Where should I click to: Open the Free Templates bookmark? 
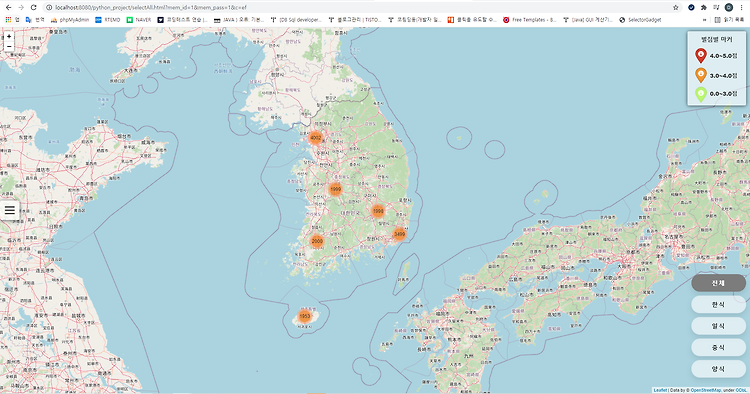click(x=529, y=20)
